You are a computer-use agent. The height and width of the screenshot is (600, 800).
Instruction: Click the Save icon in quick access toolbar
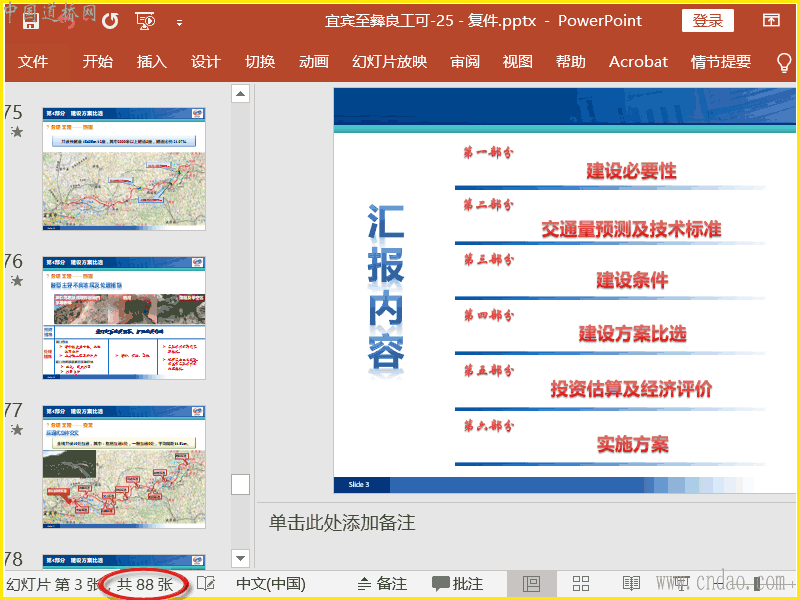point(31,20)
